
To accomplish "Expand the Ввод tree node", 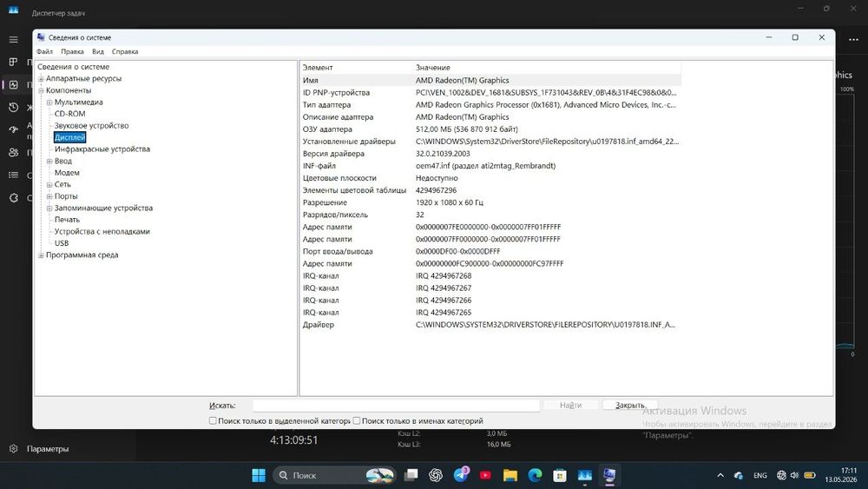I will coord(49,162).
